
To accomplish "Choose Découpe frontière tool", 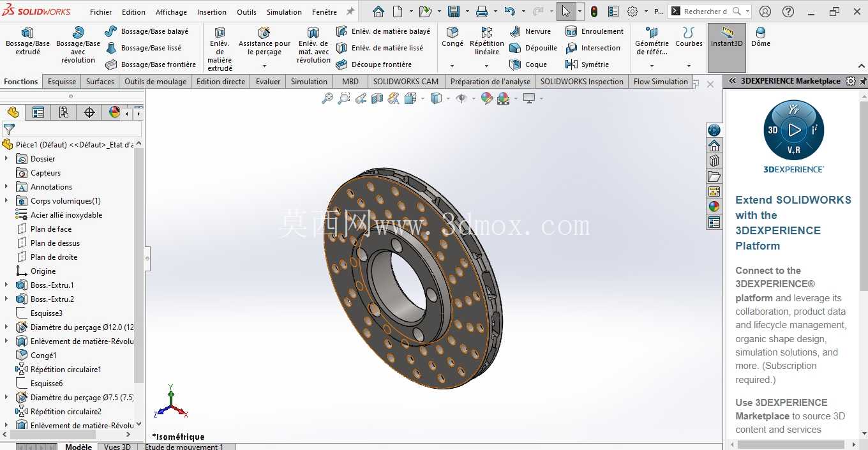I will [374, 64].
